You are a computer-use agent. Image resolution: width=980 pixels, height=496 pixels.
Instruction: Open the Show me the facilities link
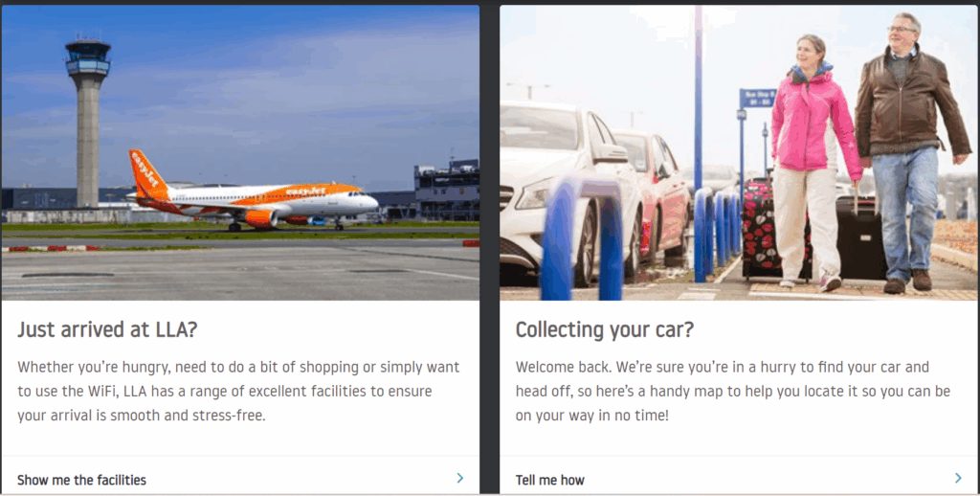point(82,480)
